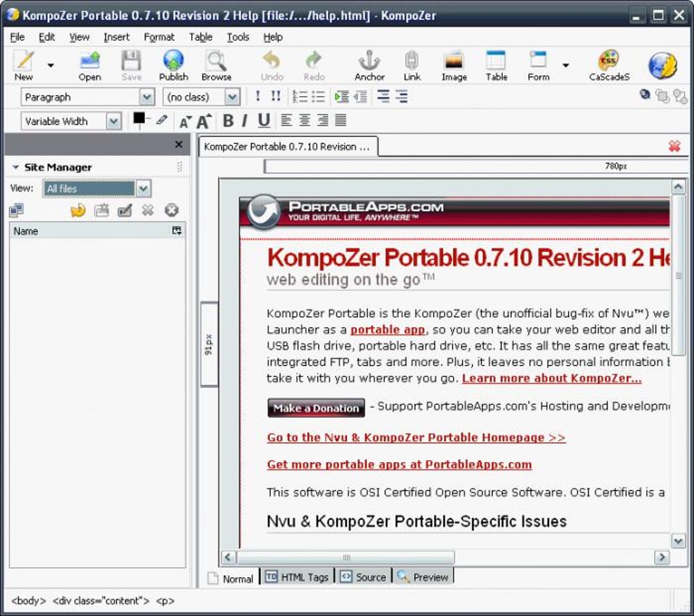The height and width of the screenshot is (616, 694).
Task: Click the Make a Donation button
Action: [316, 408]
